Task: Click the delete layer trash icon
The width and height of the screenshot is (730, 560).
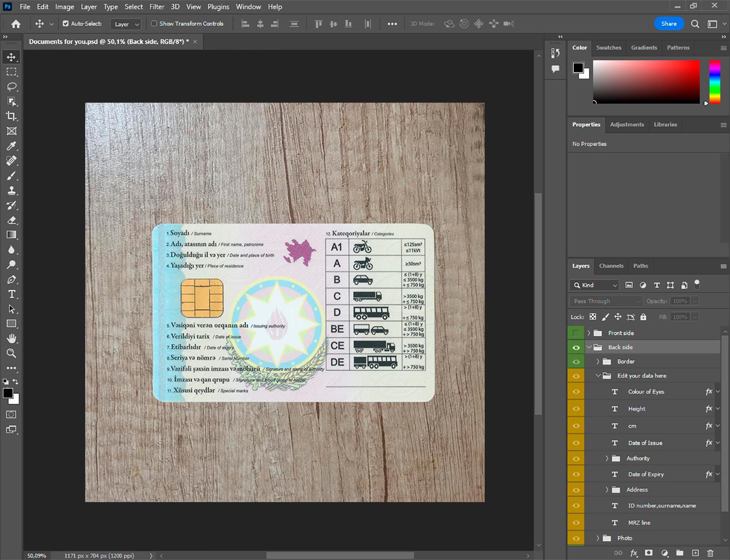Action: 710,553
